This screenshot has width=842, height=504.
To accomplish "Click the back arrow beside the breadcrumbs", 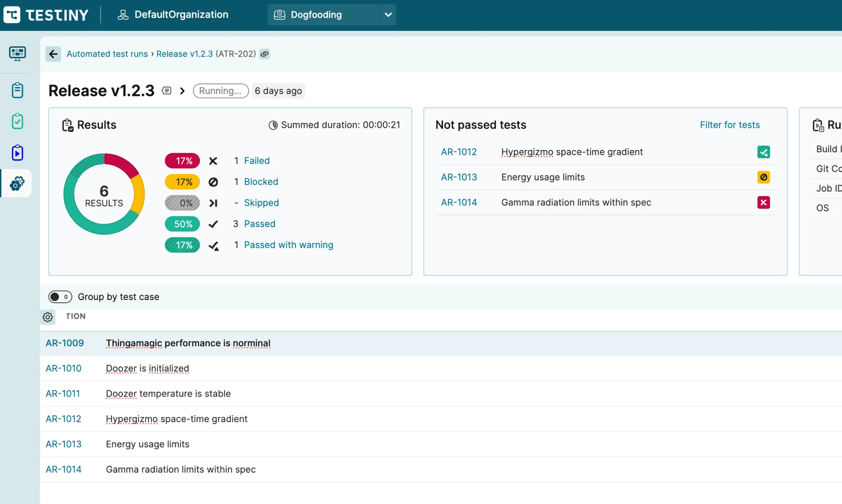I will point(53,54).
